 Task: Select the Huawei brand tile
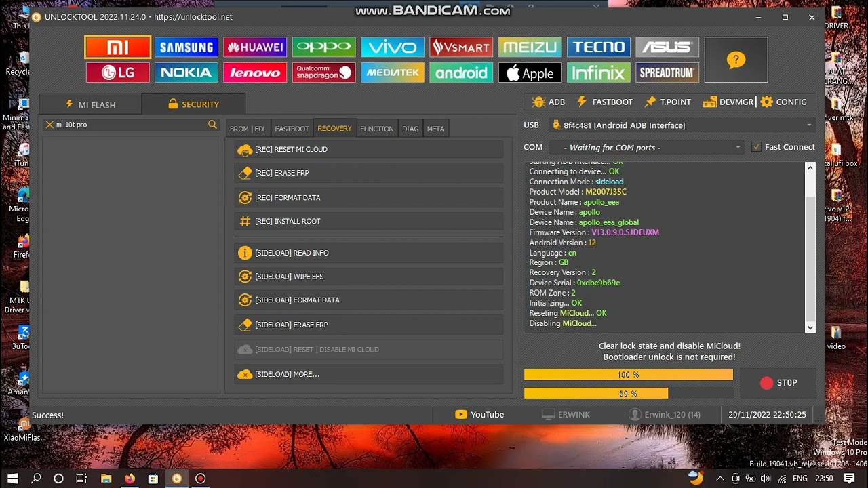click(255, 47)
